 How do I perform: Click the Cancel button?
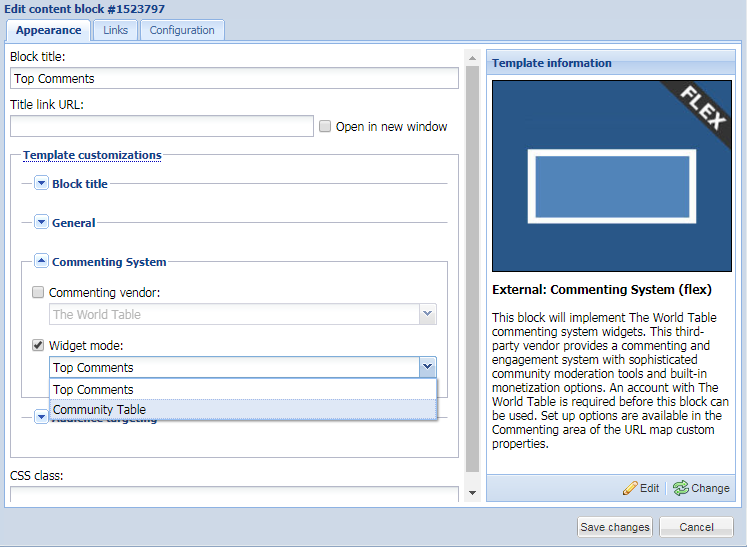tap(696, 527)
